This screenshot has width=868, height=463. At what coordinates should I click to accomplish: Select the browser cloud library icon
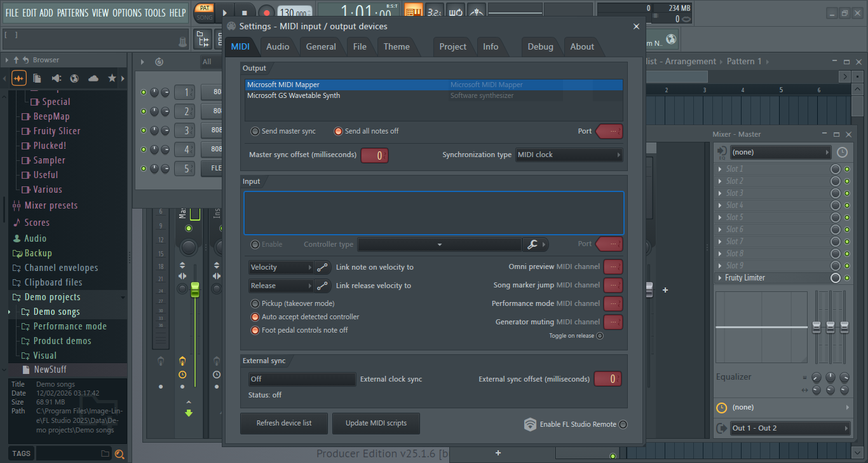[93, 78]
